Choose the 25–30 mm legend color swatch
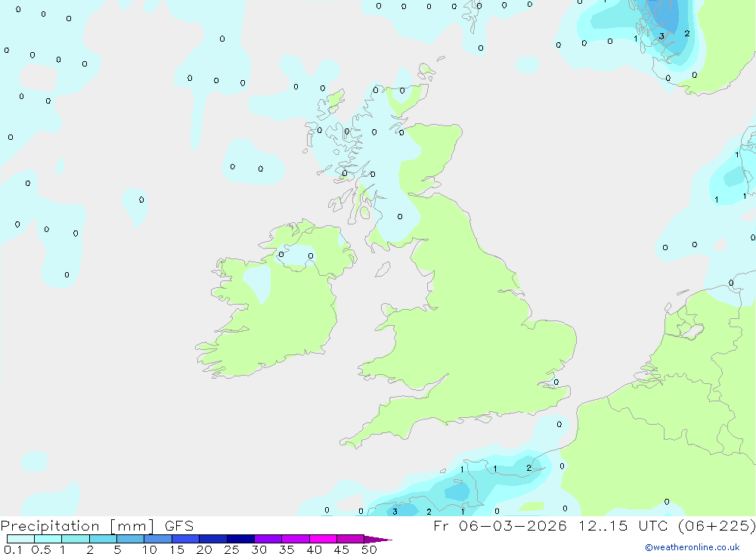Image resolution: width=756 pixels, height=554 pixels. [240, 539]
